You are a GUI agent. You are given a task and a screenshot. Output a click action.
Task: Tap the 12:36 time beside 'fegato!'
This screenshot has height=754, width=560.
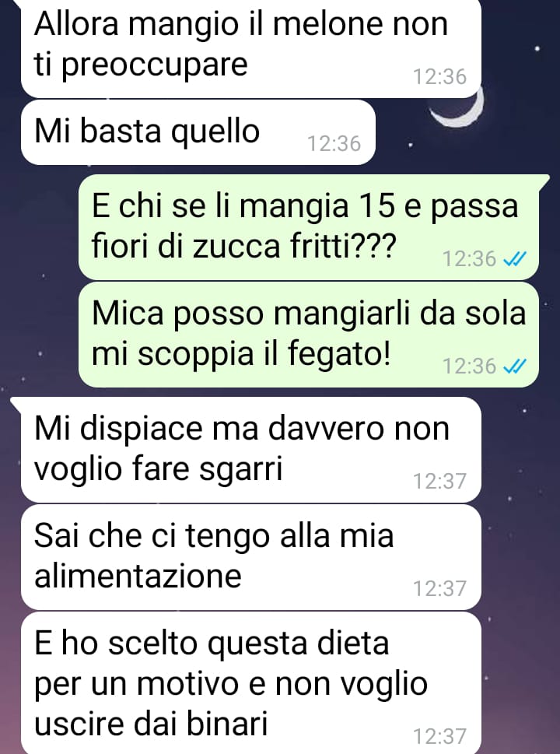[x=469, y=366]
